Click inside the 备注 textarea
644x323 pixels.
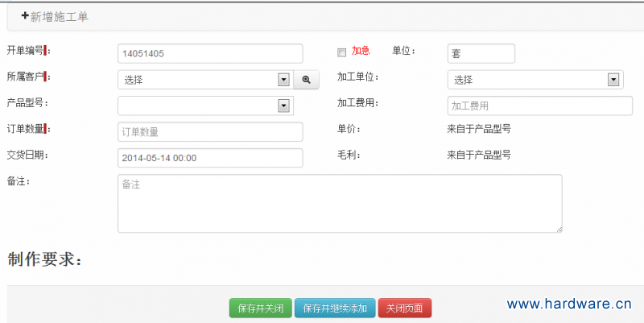(339, 203)
